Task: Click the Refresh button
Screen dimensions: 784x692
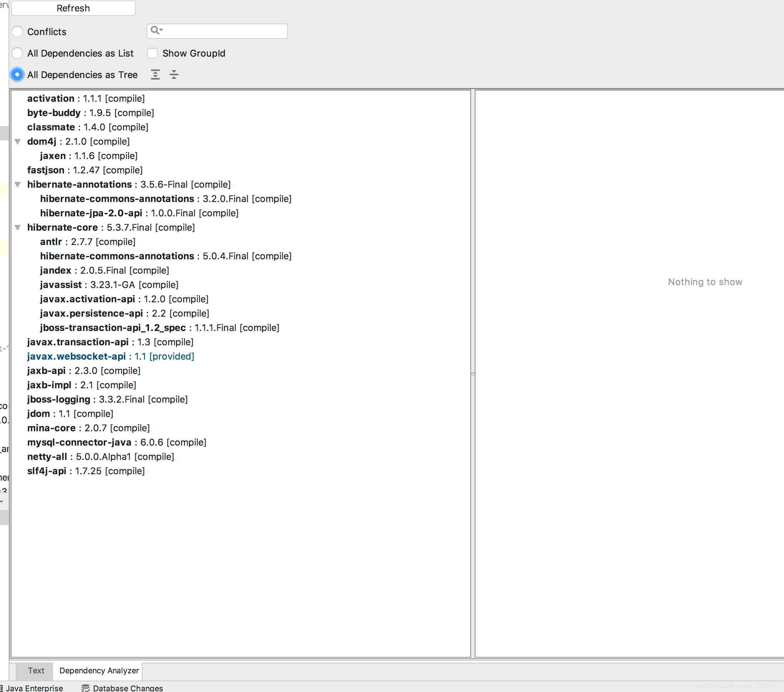Action: pyautogui.click(x=73, y=8)
